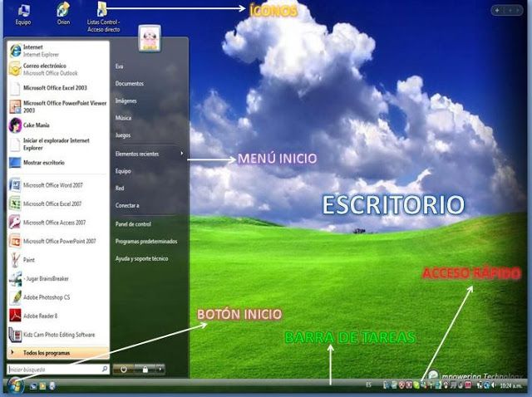Click the volume speaker tray icon
The height and width of the screenshot is (397, 532).
tap(494, 385)
